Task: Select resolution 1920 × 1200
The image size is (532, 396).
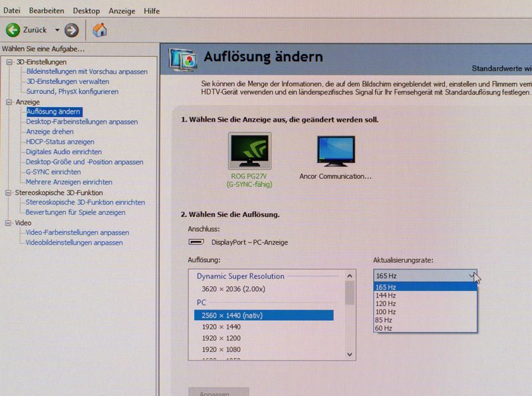Action: 221,338
